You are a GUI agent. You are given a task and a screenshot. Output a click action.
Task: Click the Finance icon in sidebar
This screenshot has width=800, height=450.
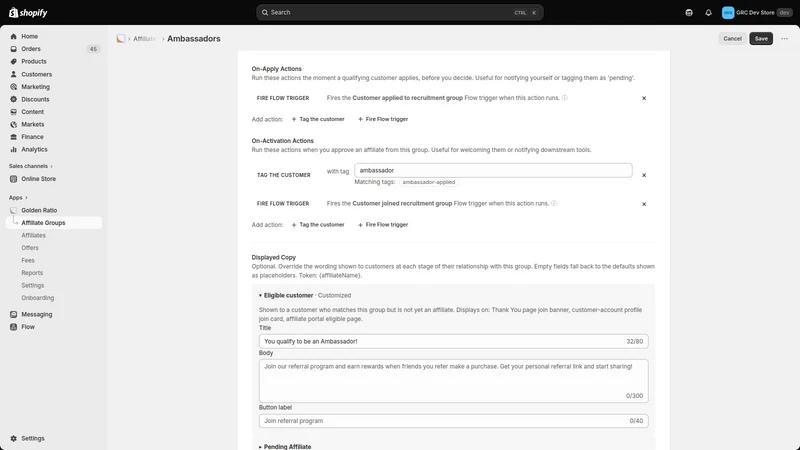point(14,137)
